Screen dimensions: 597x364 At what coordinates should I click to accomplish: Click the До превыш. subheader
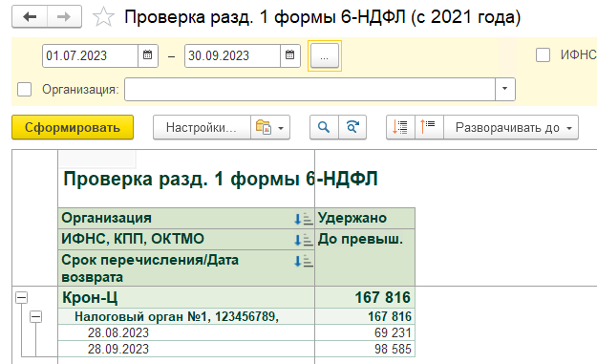point(365,257)
